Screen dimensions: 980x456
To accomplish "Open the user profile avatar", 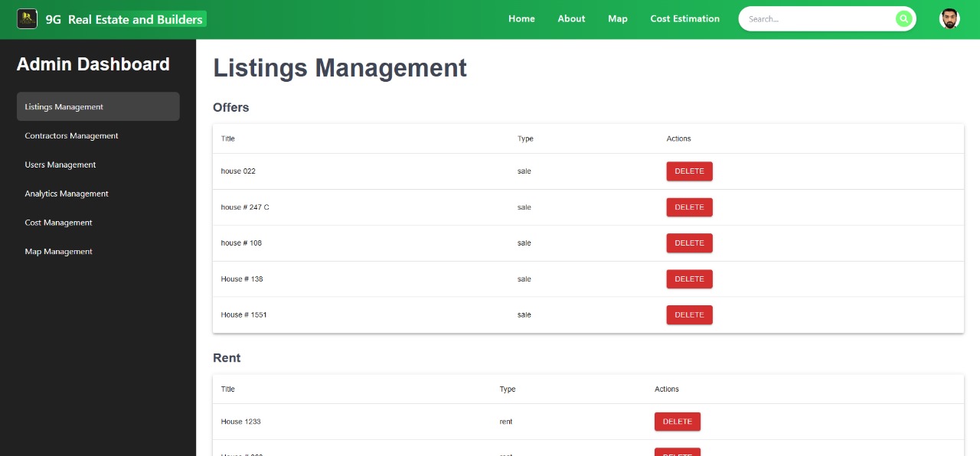I will [x=949, y=19].
